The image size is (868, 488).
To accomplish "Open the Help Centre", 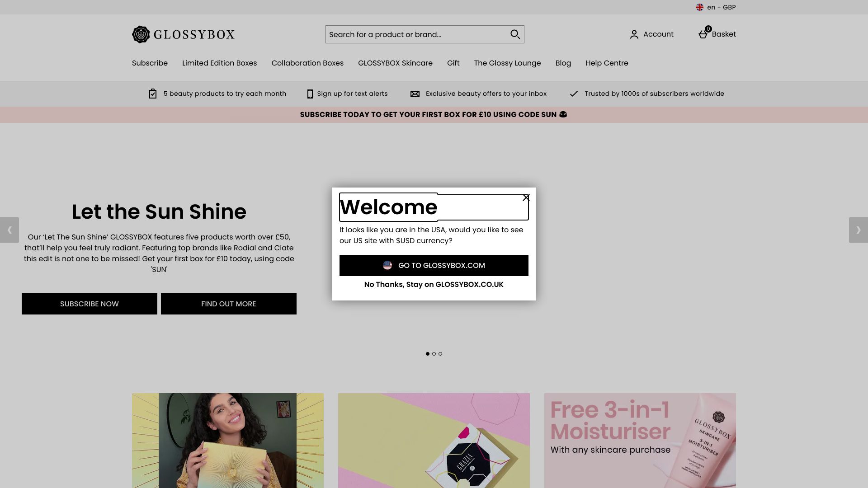I will pos(607,63).
